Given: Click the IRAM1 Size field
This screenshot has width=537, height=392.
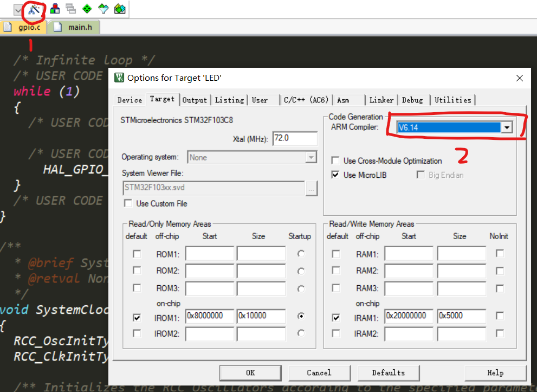Looking at the screenshot, I should point(462,316).
